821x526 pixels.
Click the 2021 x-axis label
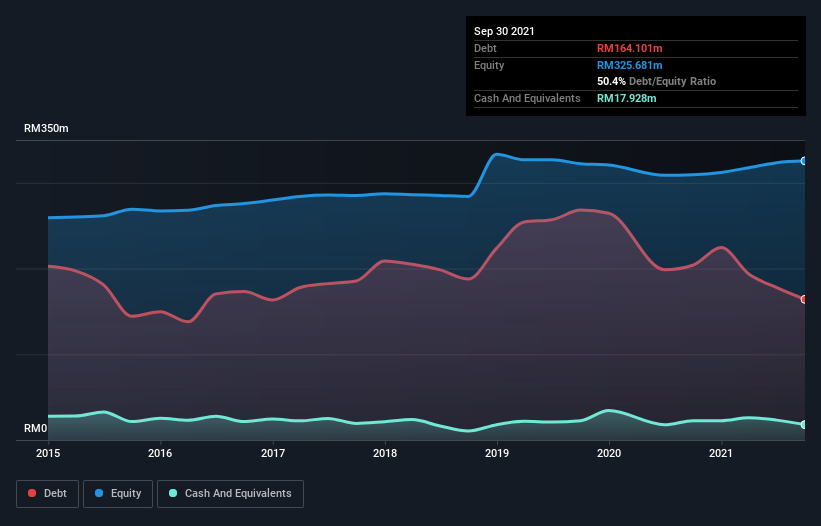(x=721, y=453)
